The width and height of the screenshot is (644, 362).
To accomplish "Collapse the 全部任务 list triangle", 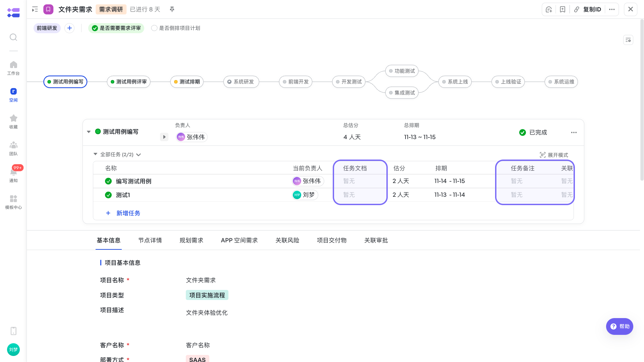I will (x=95, y=154).
